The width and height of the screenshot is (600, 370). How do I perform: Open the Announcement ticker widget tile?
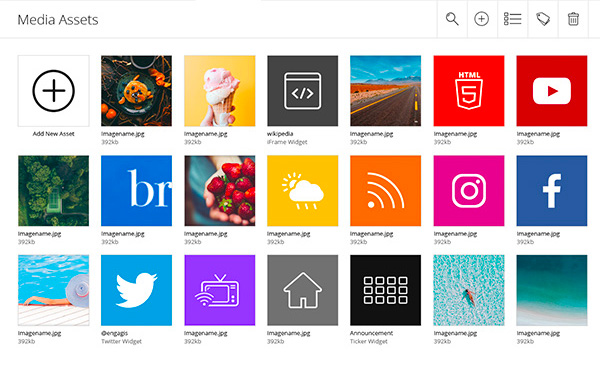(x=385, y=290)
